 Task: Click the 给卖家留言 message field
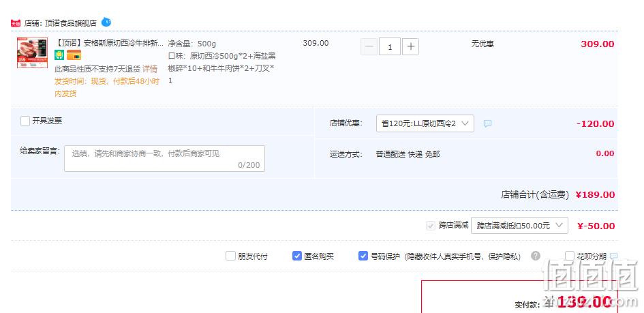point(164,159)
